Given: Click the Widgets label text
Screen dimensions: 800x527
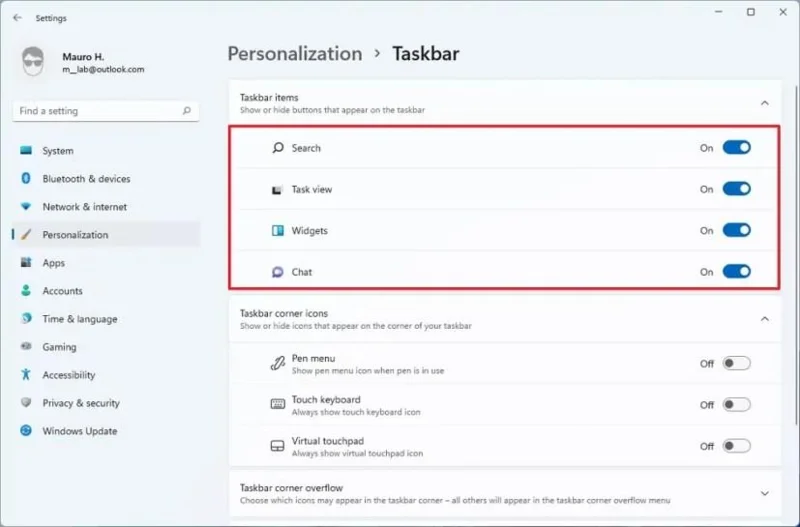Looking at the screenshot, I should (x=310, y=231).
